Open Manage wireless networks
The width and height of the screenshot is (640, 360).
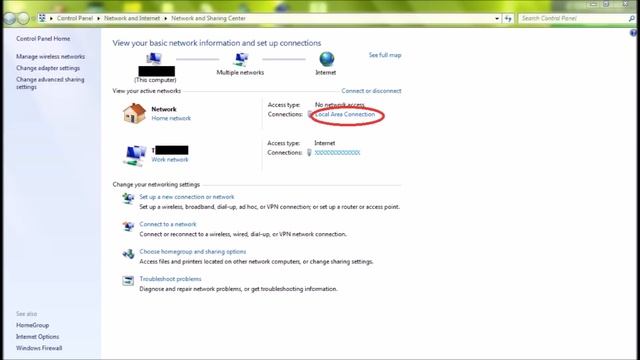click(51, 57)
